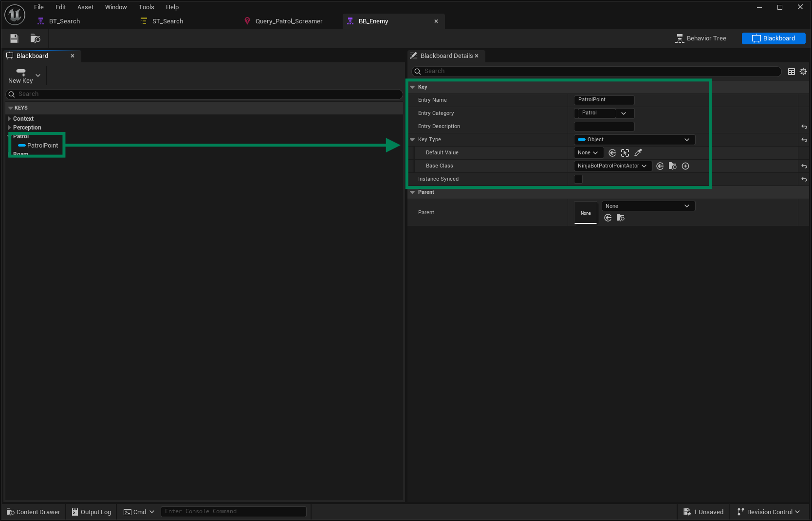812x521 pixels.
Task: Switch to Behavior Tree mode
Action: [x=701, y=38]
